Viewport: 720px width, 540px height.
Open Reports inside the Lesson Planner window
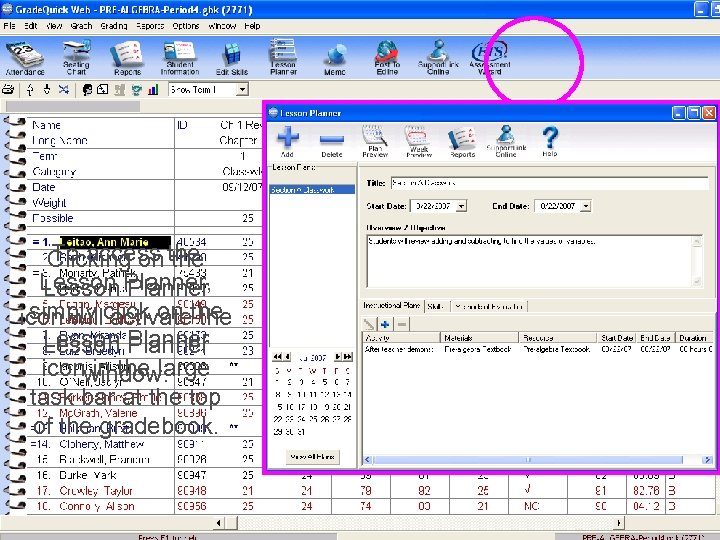pos(462,143)
